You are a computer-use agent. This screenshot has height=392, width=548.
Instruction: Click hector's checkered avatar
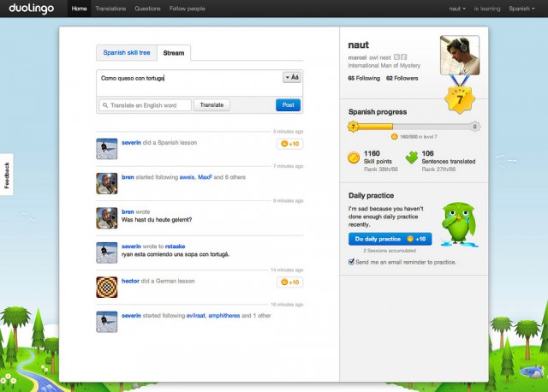pyautogui.click(x=106, y=288)
